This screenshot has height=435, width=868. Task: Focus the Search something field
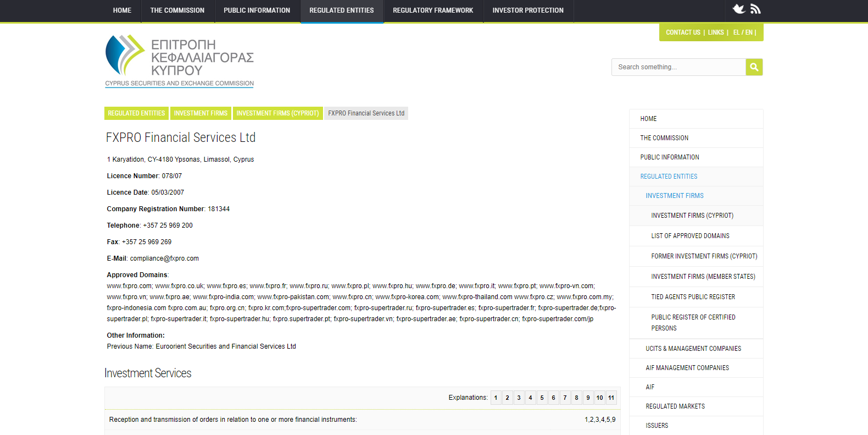pyautogui.click(x=678, y=67)
